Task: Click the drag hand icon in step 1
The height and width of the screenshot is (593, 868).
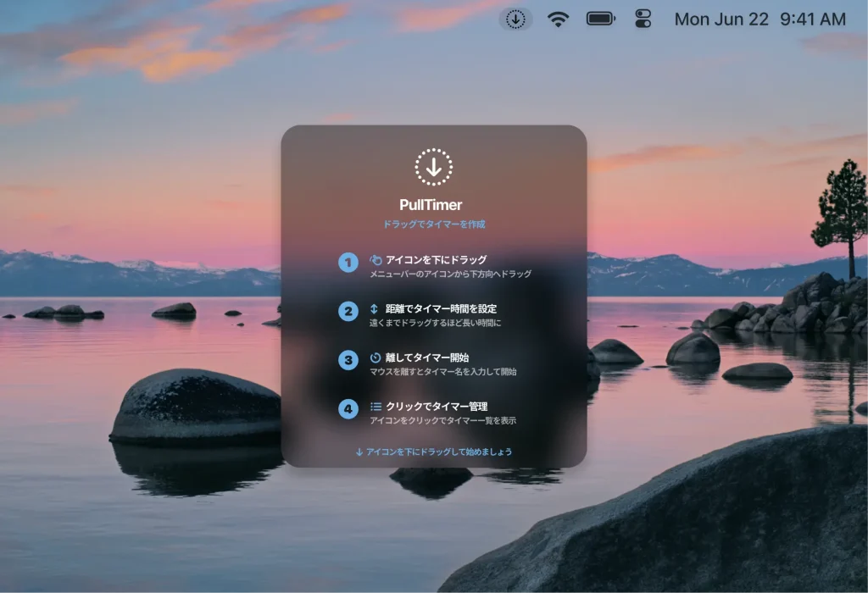Action: tap(376, 260)
